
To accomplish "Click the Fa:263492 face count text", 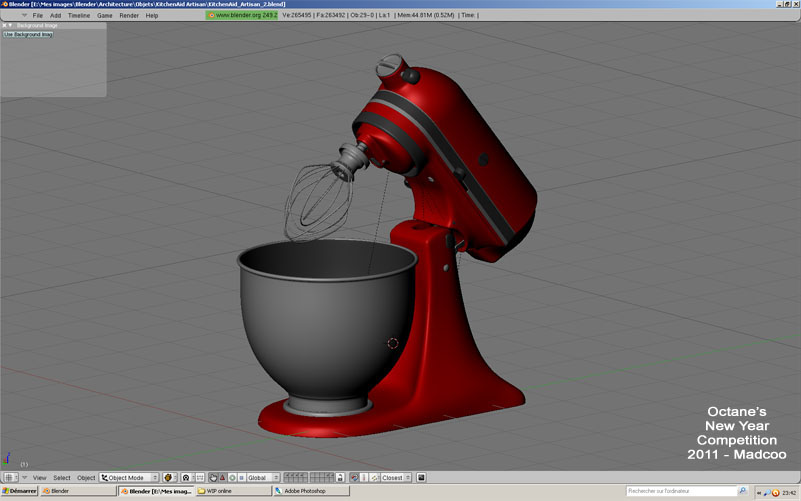I will pyautogui.click(x=331, y=15).
